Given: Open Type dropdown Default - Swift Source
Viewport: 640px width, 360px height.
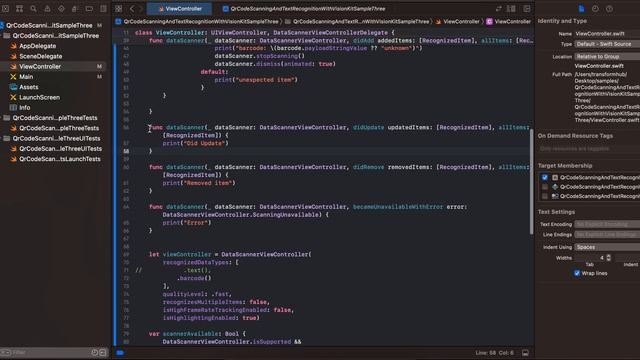Looking at the screenshot, I should (x=607, y=44).
